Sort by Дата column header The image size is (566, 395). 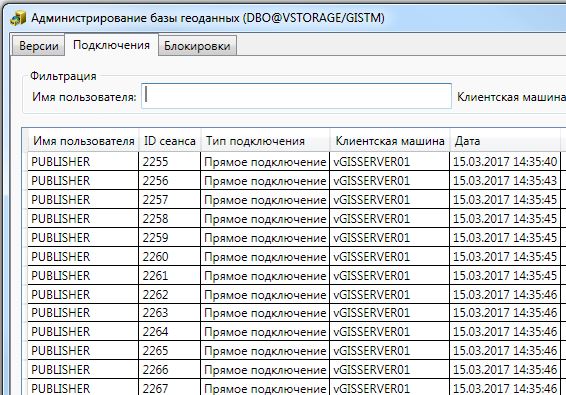(x=505, y=141)
